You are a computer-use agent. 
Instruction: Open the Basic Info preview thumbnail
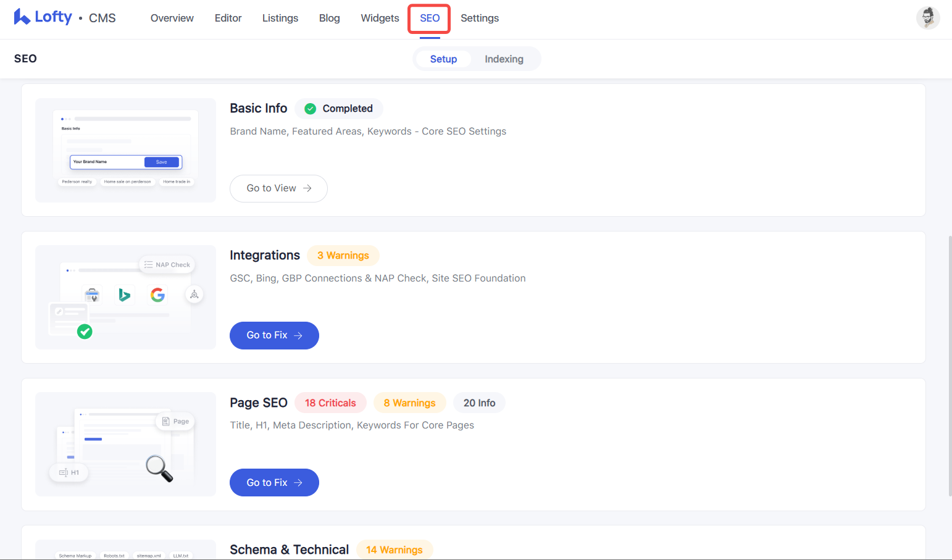pyautogui.click(x=126, y=150)
